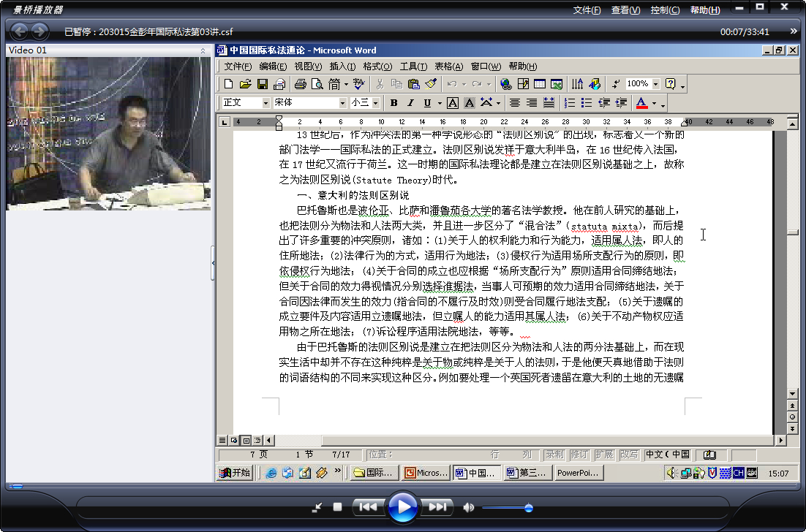Open the 100% zoom dropdown
806x532 pixels.
pyautogui.click(x=656, y=84)
